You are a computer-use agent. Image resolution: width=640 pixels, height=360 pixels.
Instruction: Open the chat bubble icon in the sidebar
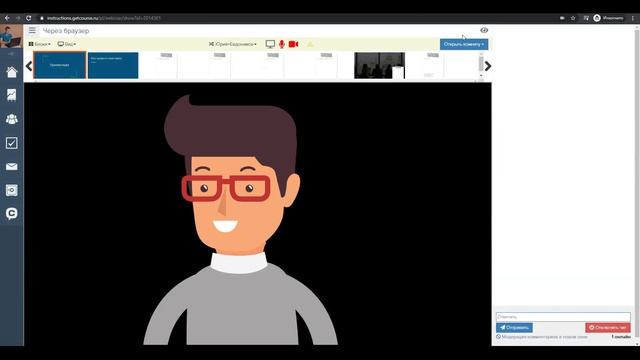[11, 214]
